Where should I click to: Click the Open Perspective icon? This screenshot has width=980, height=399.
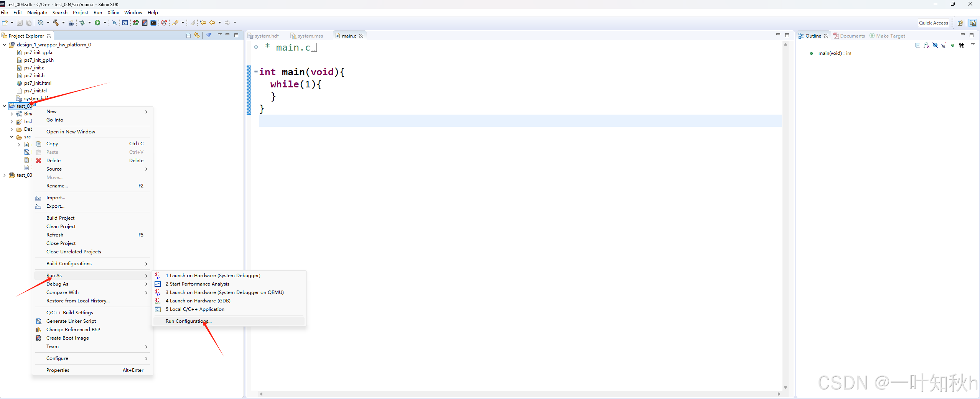click(960, 23)
